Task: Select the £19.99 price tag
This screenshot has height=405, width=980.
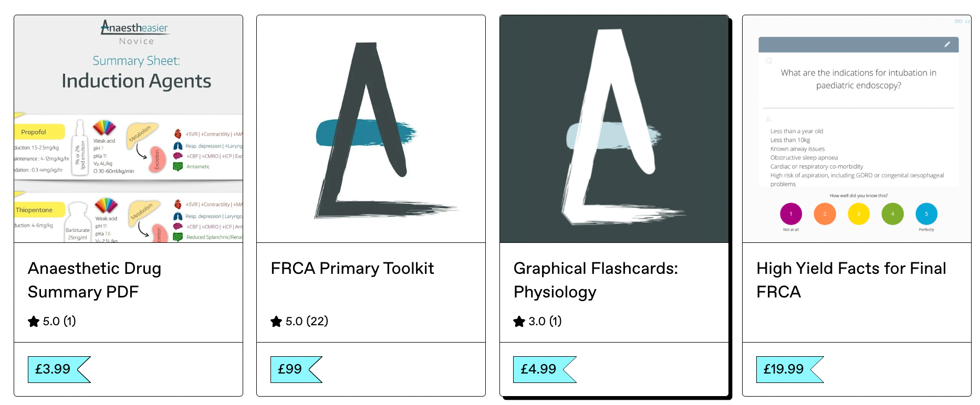Action: coord(790,369)
